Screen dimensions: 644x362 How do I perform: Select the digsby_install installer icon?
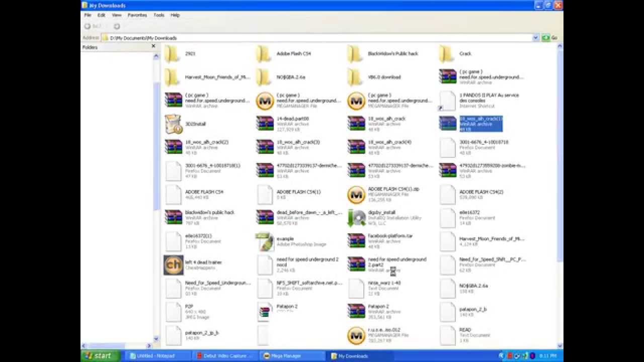click(356, 218)
